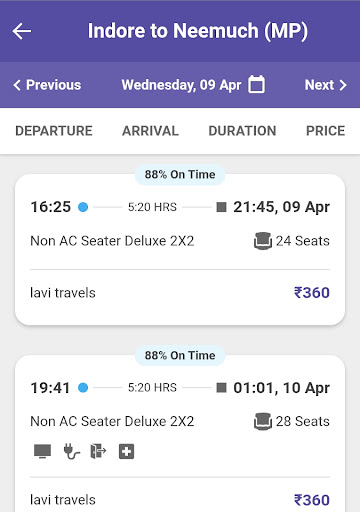Tap seat icon beside 28 Seats
Screen dimensions: 360x512
point(263,421)
